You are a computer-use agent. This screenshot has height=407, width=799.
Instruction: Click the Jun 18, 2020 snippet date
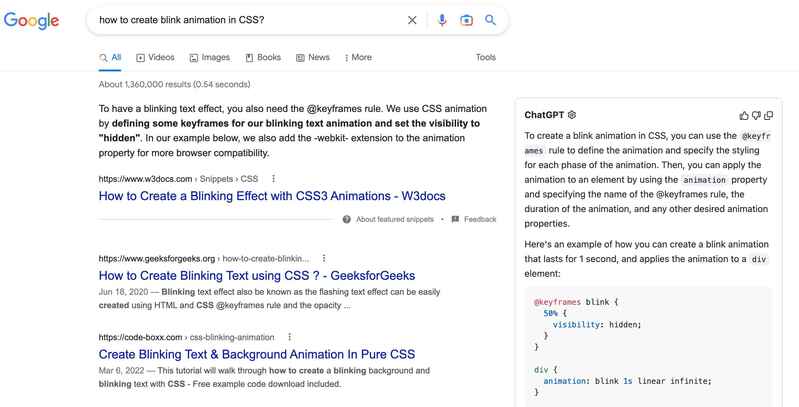123,292
